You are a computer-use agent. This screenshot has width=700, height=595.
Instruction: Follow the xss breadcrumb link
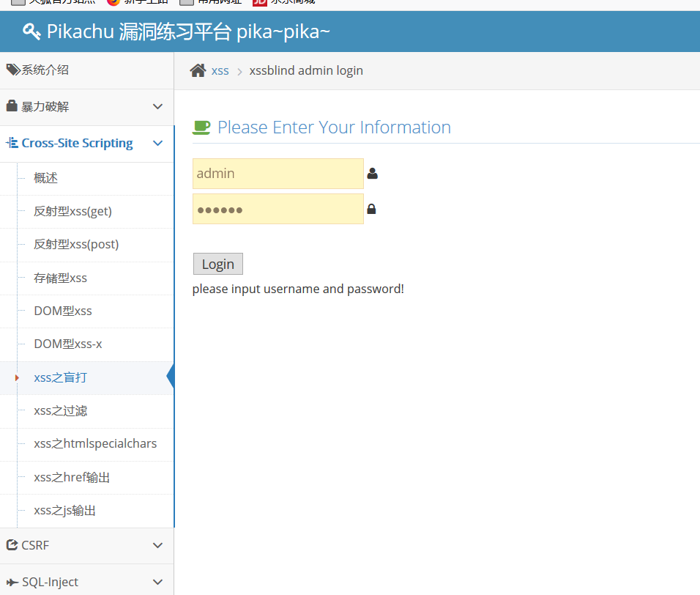220,70
